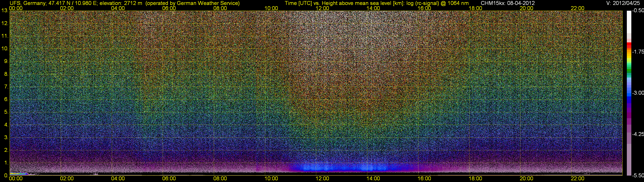The height and width of the screenshot is (182, 644).
Task: Select the 22:00 marker on top axis
Action: click(x=577, y=8)
